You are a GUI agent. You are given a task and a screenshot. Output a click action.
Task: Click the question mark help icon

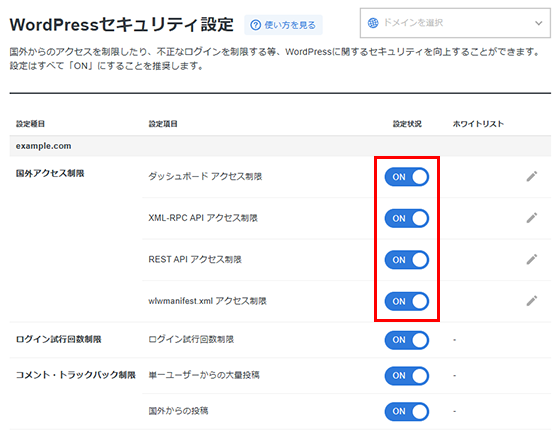click(x=255, y=25)
